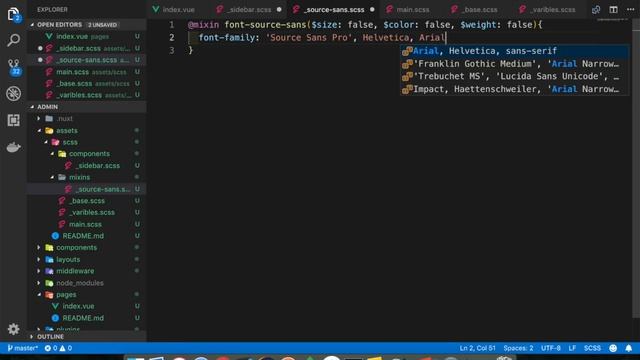This screenshot has width=640, height=360.
Task: Switch to the _source-sans.scss tab
Action: tap(334, 9)
